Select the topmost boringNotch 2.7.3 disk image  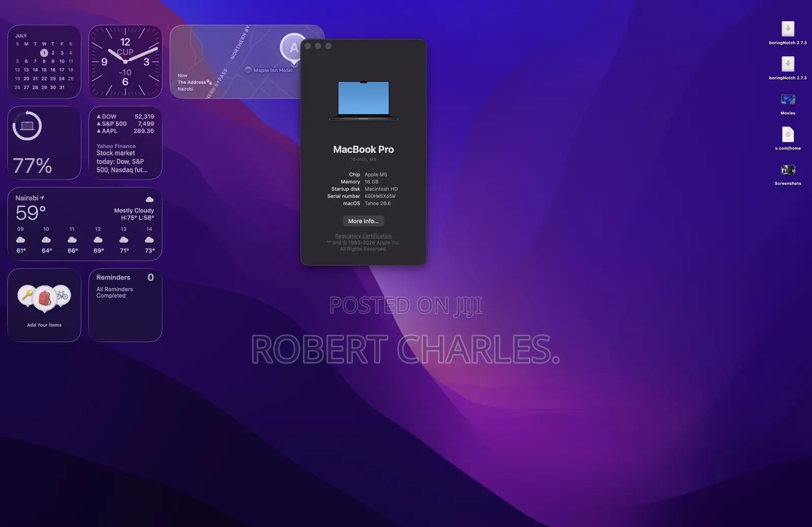coord(788,29)
